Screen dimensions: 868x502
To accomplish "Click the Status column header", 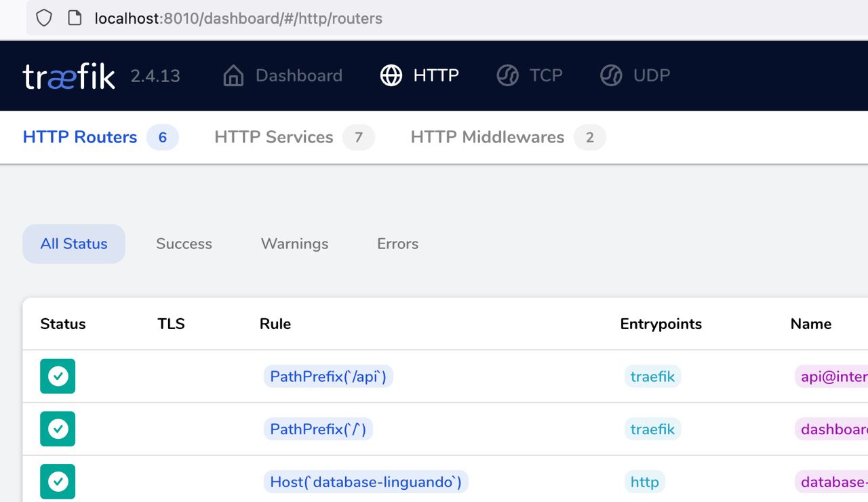I will point(63,324).
